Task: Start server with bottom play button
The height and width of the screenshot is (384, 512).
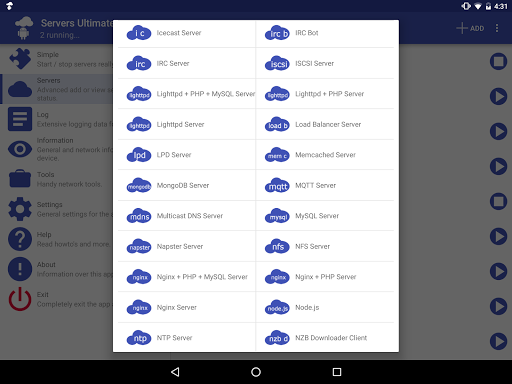Action: click(x=498, y=341)
